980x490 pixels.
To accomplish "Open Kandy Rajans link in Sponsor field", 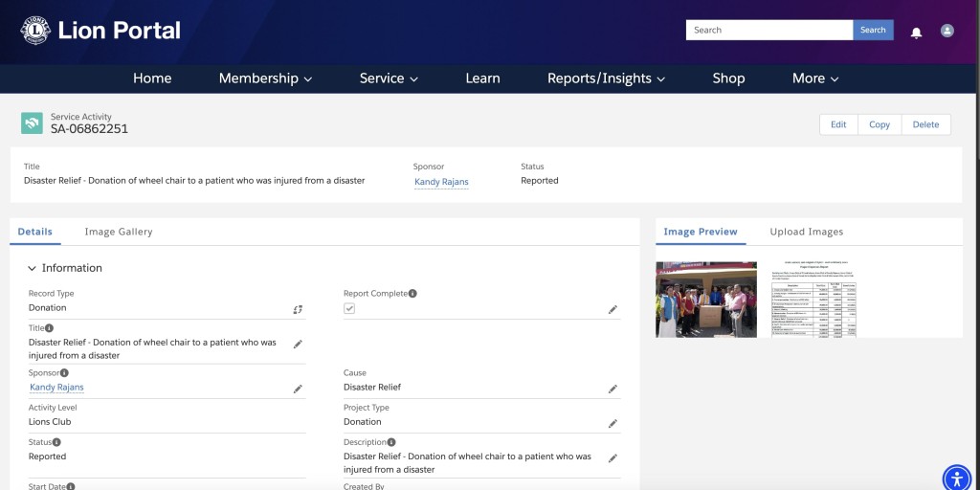I will point(56,387).
